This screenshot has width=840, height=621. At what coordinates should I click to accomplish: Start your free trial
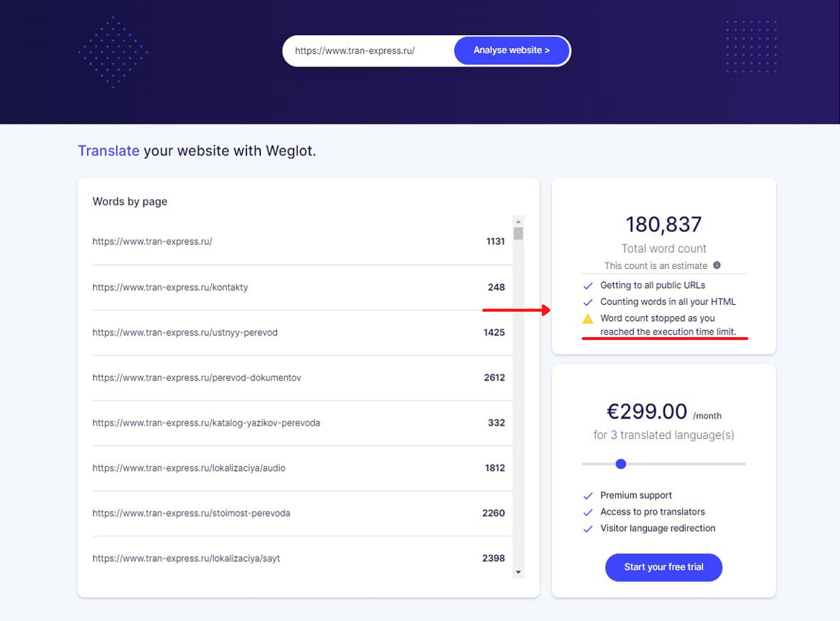pos(663,567)
